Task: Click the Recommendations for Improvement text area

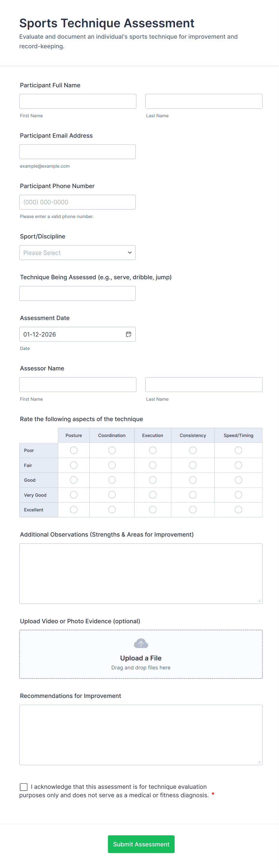Action: tap(141, 735)
